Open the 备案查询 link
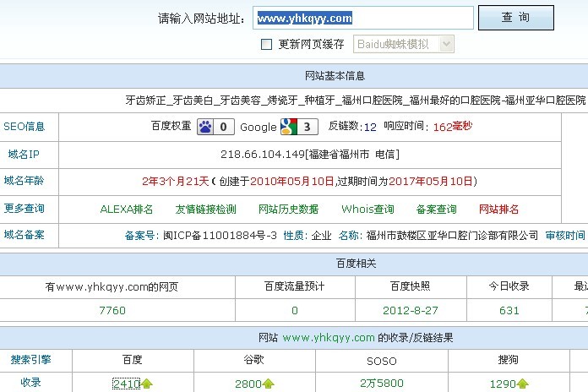The width and height of the screenshot is (588, 392). pyautogui.click(x=437, y=210)
